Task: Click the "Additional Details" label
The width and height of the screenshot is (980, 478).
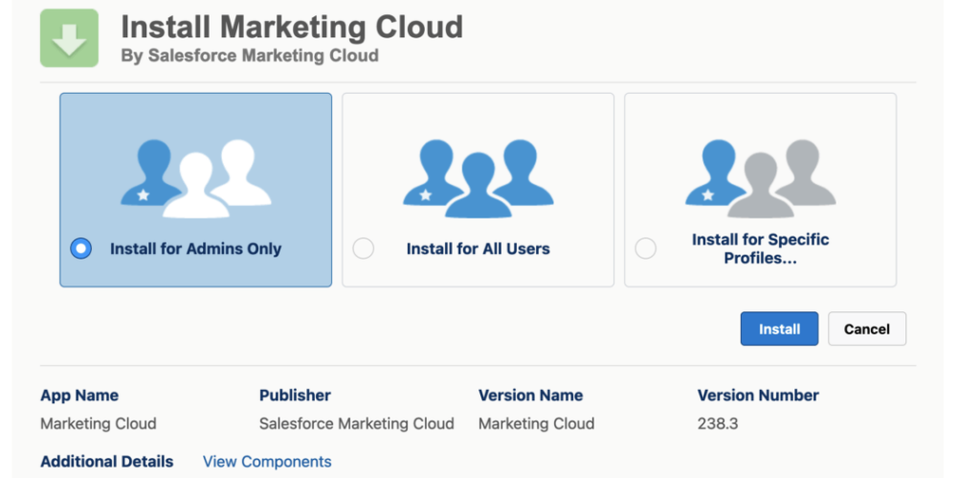Action: click(x=107, y=462)
